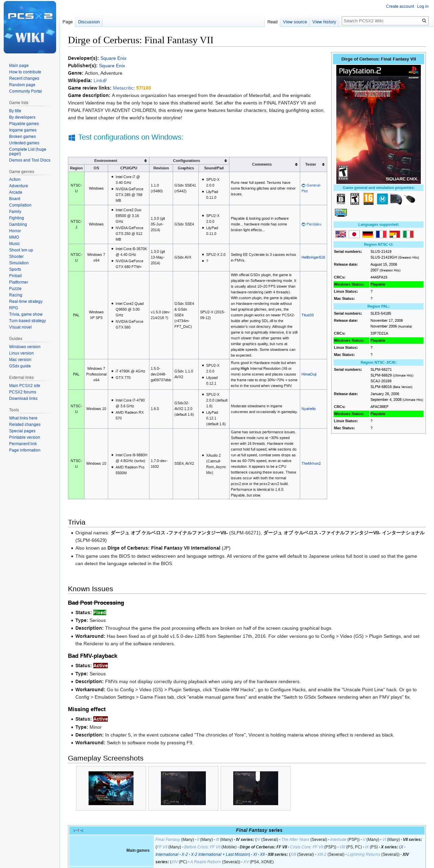Open the Shooter genre link
Image resolution: width=434 pixels, height=868 pixels.
point(16,257)
